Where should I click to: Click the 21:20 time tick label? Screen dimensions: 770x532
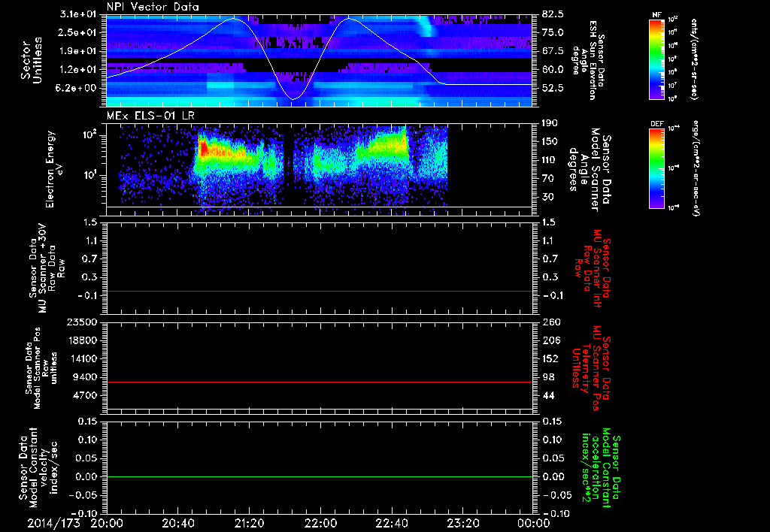(x=249, y=523)
